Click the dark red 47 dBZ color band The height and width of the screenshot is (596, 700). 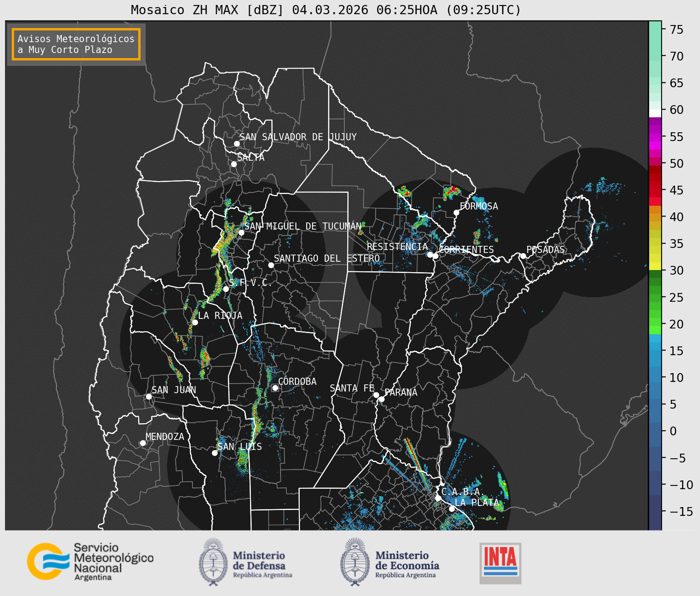[x=655, y=177]
